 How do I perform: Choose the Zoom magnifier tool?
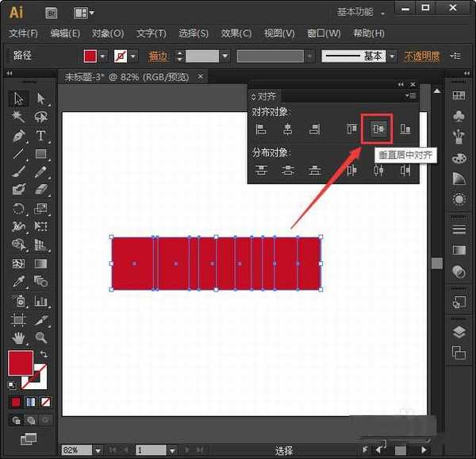[x=40, y=338]
